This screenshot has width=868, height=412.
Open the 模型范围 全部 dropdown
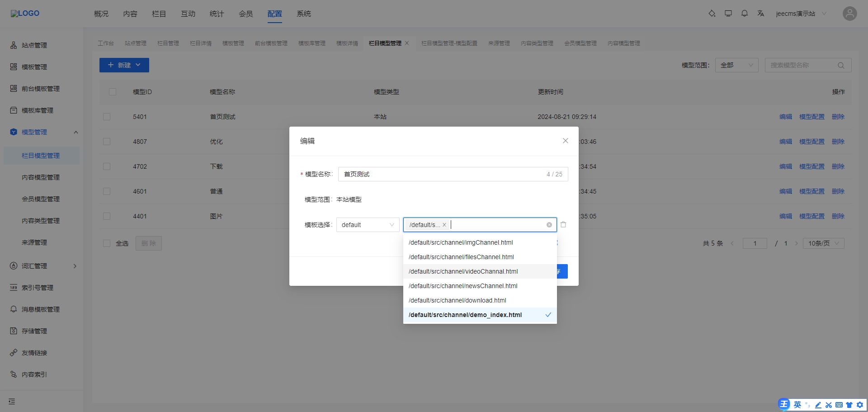tap(736, 65)
